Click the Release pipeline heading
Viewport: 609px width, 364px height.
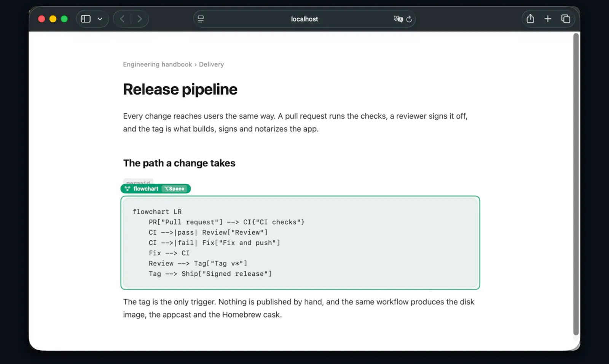(x=180, y=89)
